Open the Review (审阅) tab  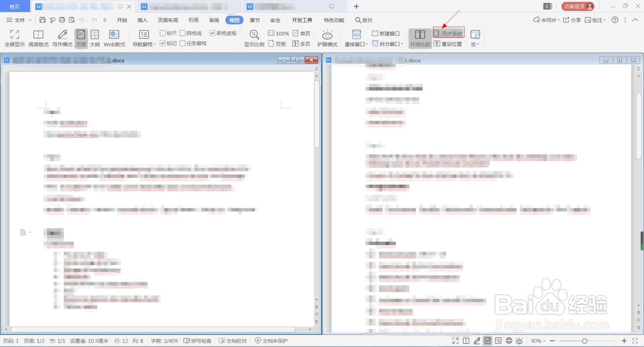tap(214, 20)
